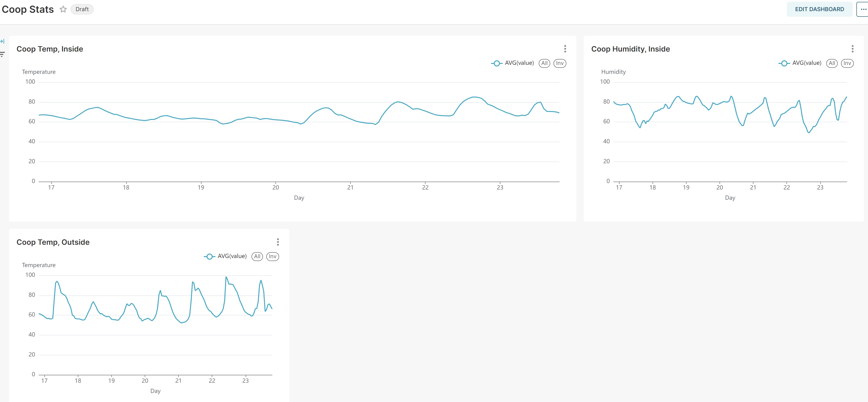Toggle AVG(value) series in Coop Temp, Outside legend
The height and width of the screenshot is (402, 868).
225,257
